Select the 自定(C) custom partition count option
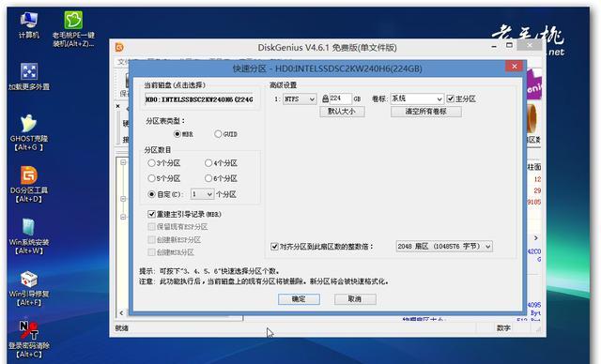 coord(164,194)
